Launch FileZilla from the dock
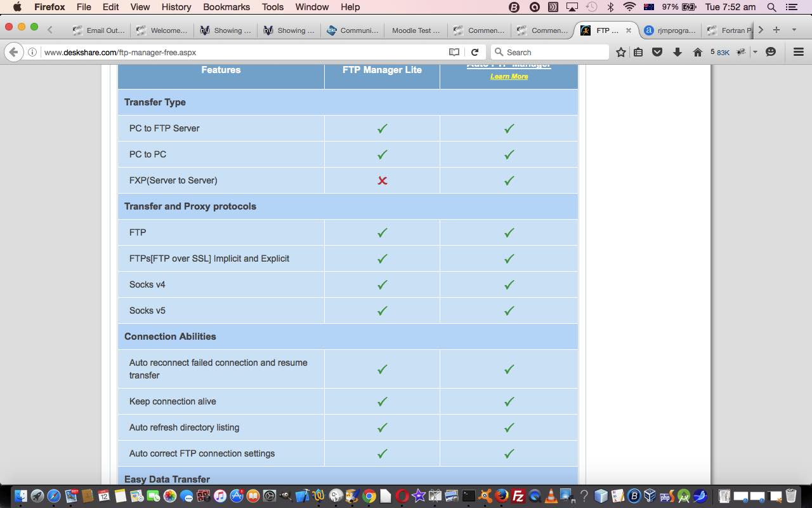This screenshot has height=508, width=812. [518, 496]
